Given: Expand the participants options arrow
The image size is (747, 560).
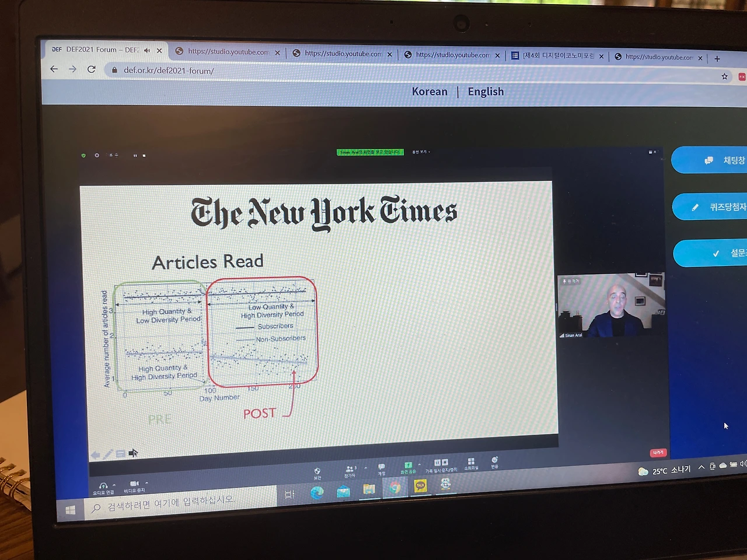Looking at the screenshot, I should 366,468.
